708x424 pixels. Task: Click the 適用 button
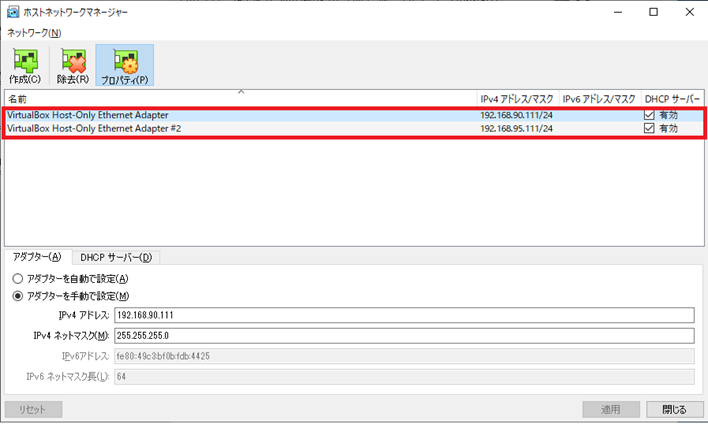coord(611,410)
